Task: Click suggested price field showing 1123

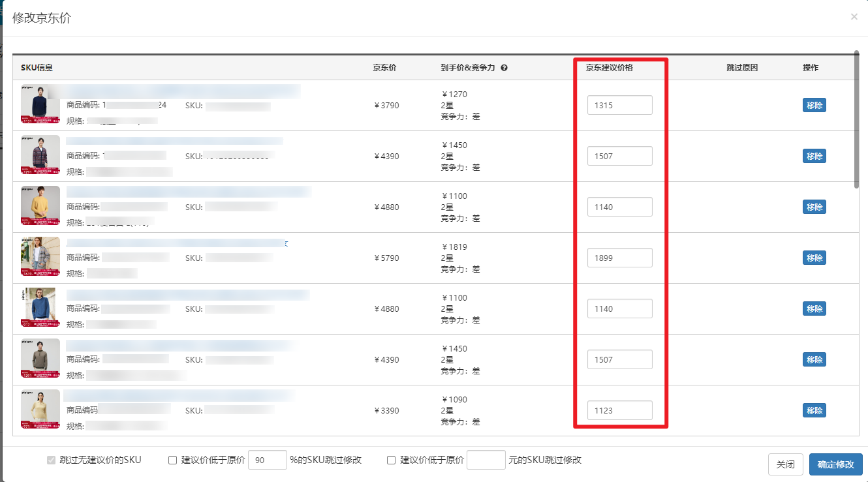Action: click(x=619, y=410)
